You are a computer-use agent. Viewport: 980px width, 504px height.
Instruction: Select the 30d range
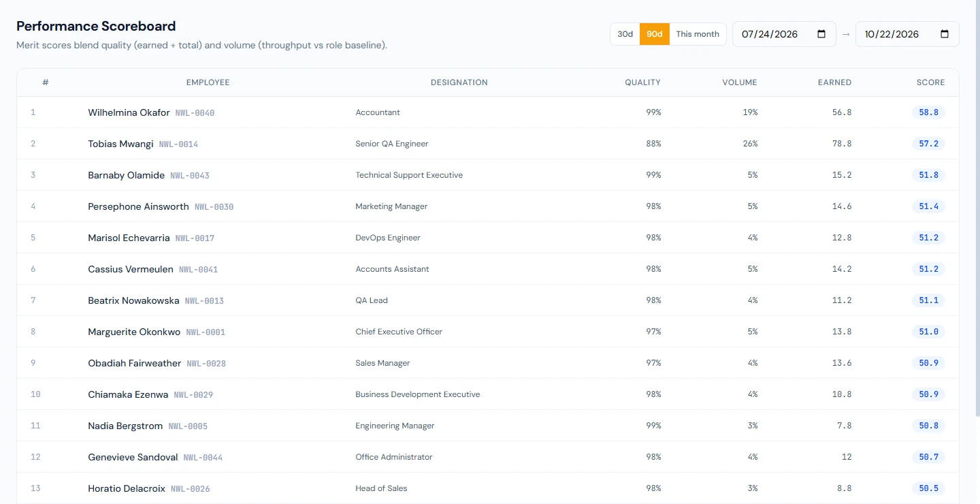click(625, 34)
